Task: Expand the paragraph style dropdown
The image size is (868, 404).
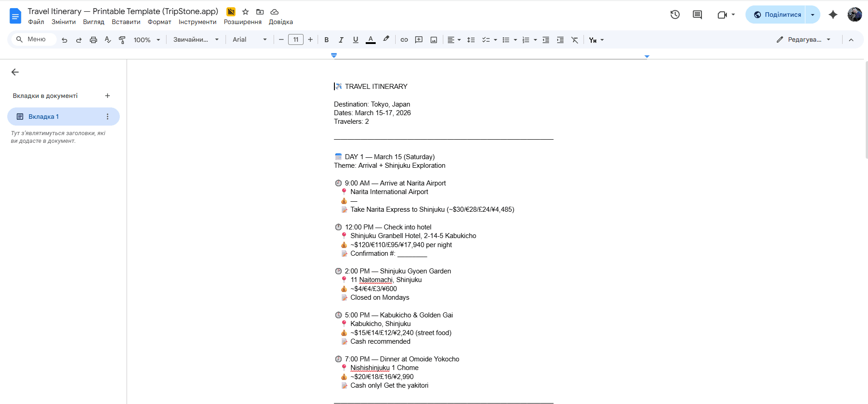Action: tap(196, 40)
